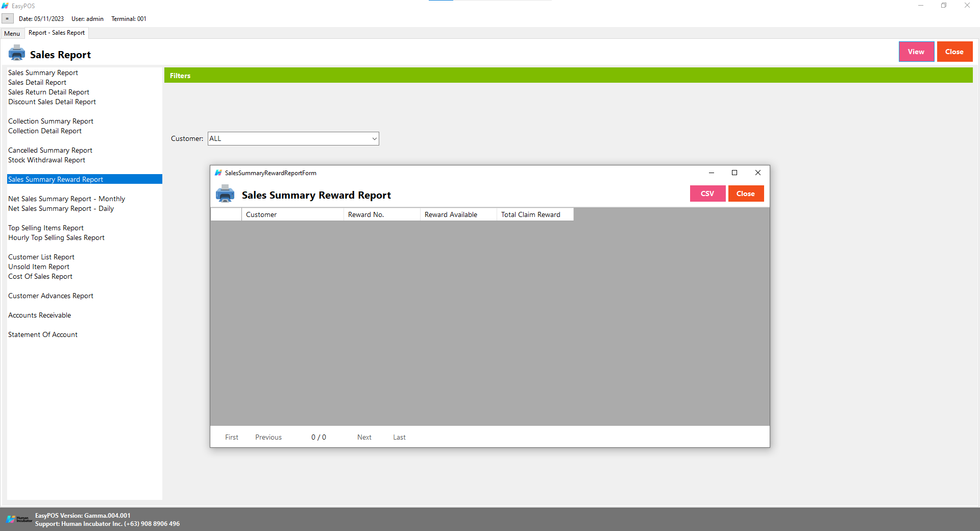Click the orange Close button in Sales Report header
The image size is (980, 531).
tap(954, 52)
